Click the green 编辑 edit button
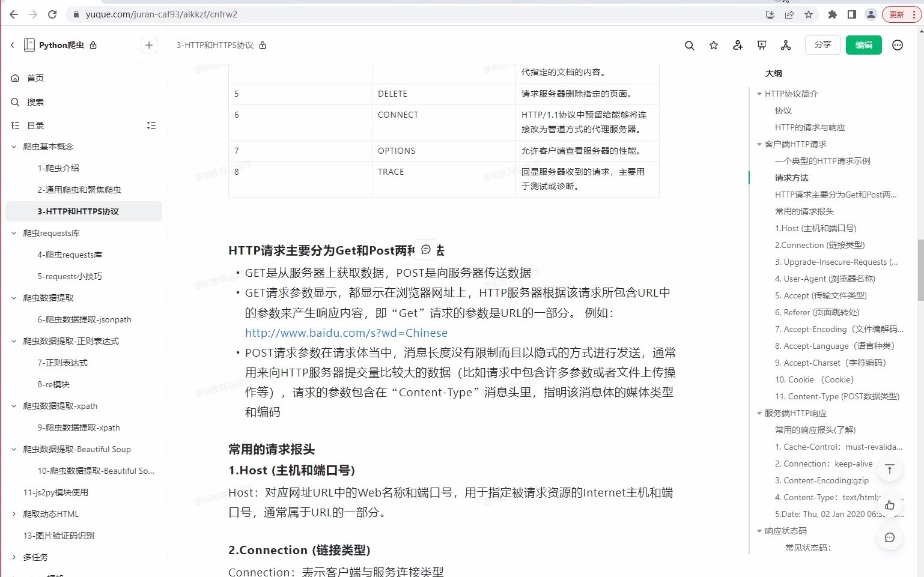This screenshot has height=577, width=924. click(x=863, y=45)
